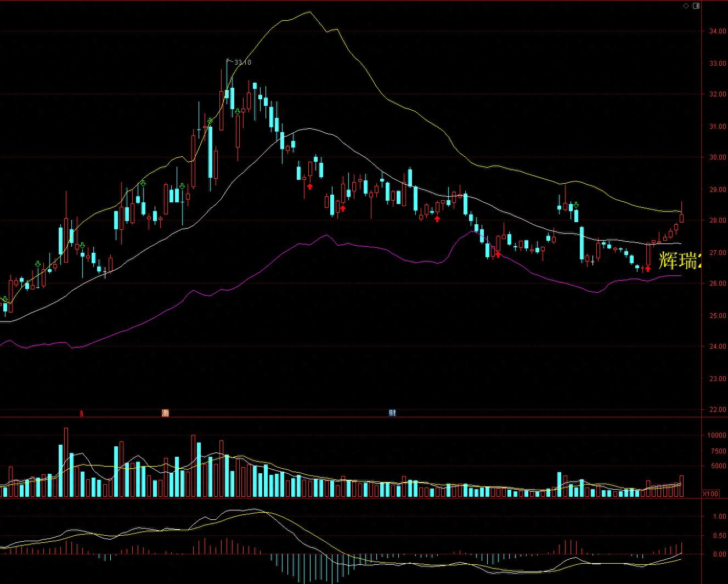
Task: Click the 27.00 price axis label
Action: coord(717,252)
